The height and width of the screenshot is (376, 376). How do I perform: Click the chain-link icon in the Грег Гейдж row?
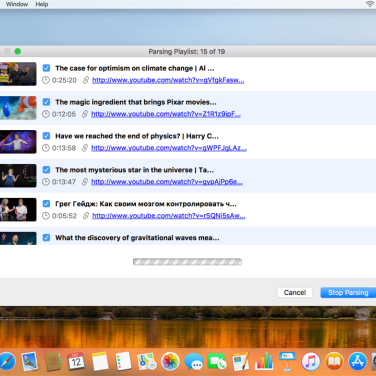tap(86, 216)
